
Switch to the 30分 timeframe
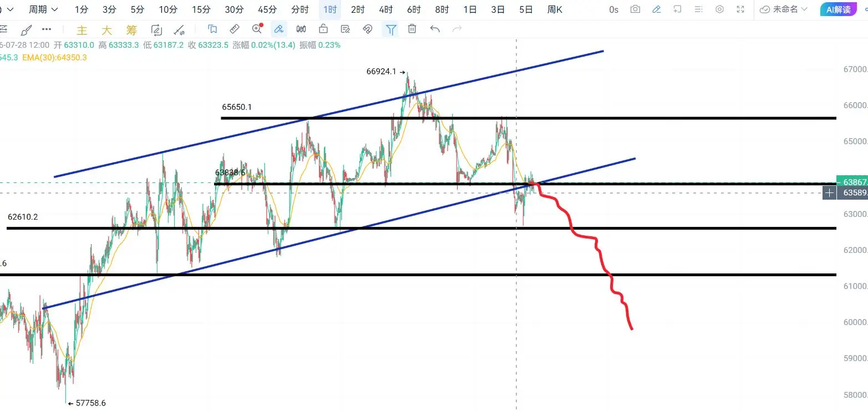234,9
